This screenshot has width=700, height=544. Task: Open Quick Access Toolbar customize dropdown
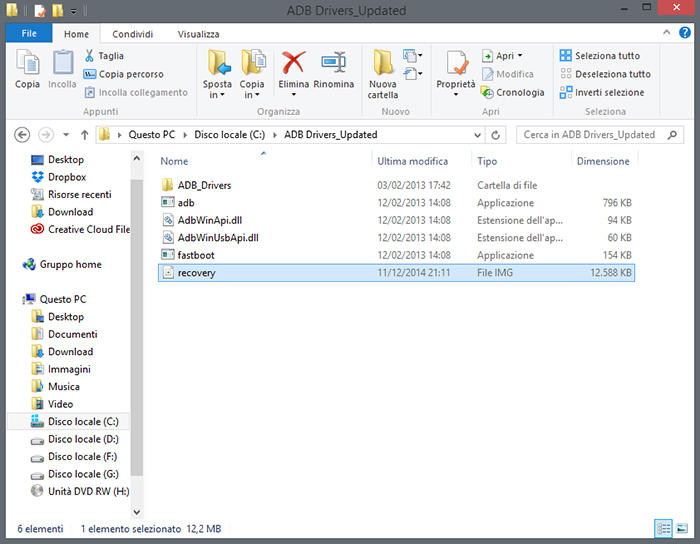pos(74,11)
